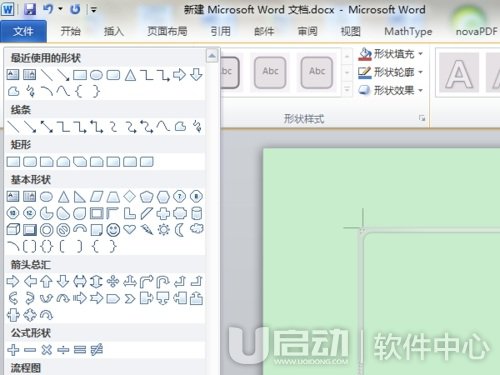
Task: Select the left arrow in 箭头总汇
Action: pos(30,282)
